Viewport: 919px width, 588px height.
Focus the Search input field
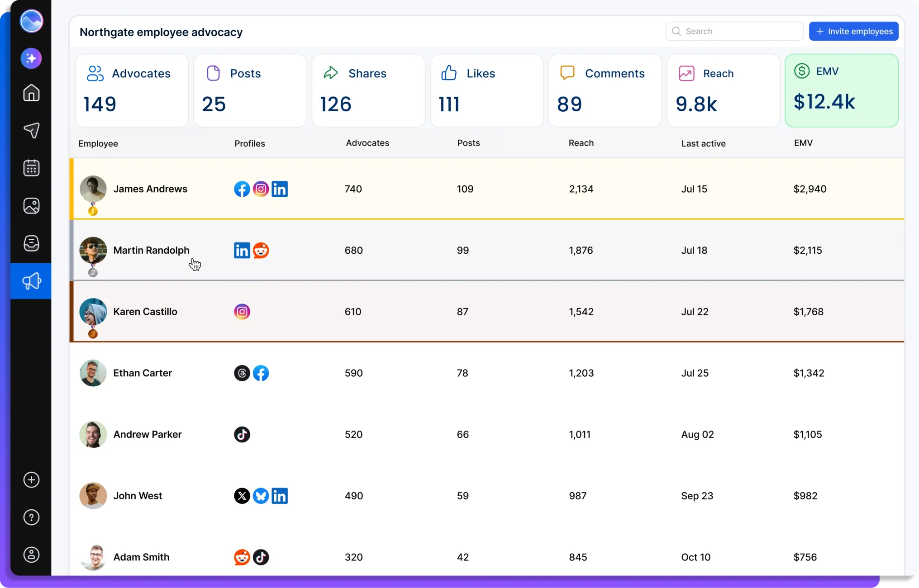coord(734,31)
